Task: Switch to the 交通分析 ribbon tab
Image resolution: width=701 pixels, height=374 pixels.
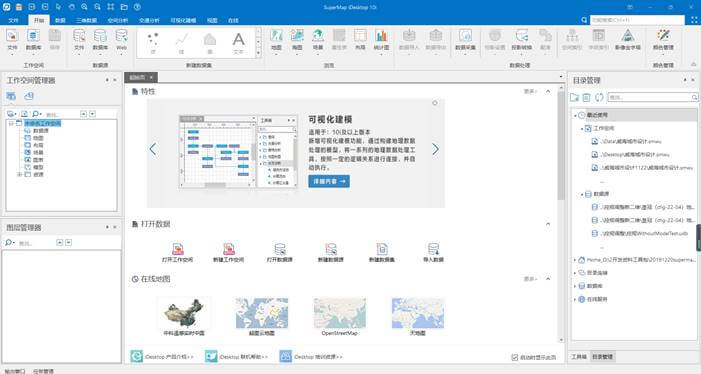Action: tap(149, 21)
